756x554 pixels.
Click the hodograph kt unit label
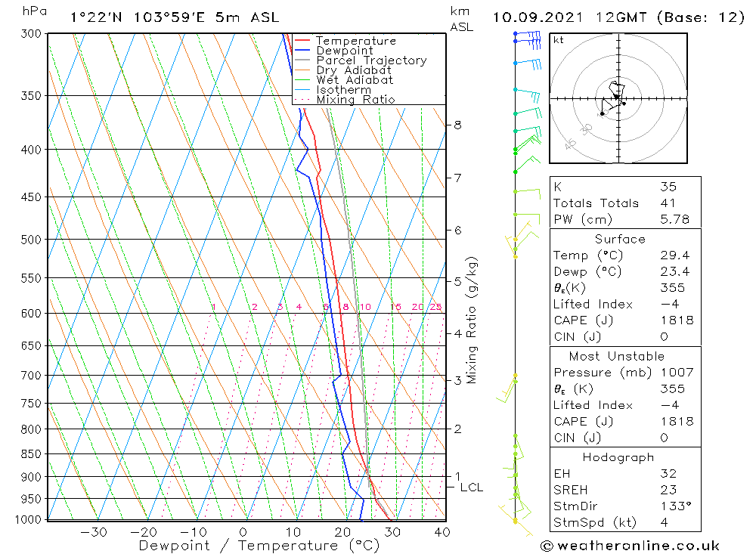pos(559,40)
